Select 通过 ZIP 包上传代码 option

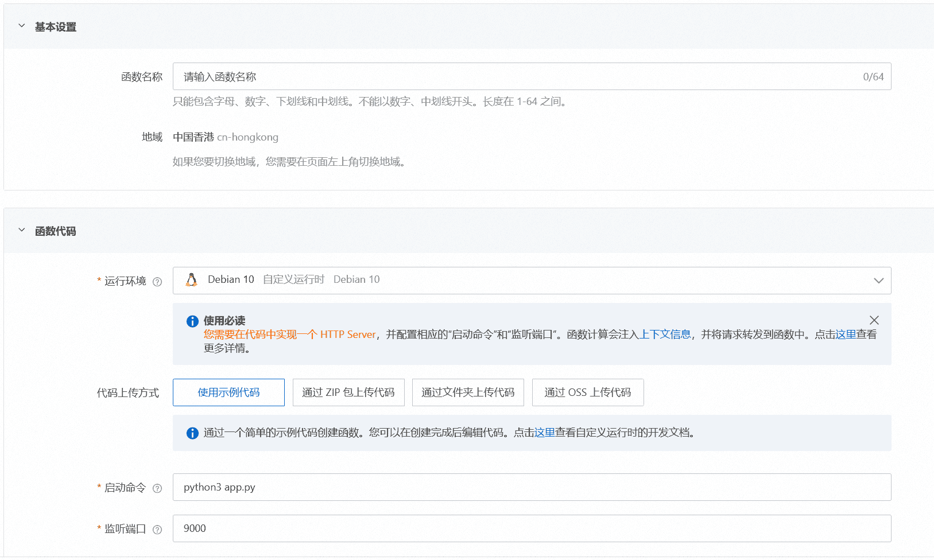(x=348, y=392)
